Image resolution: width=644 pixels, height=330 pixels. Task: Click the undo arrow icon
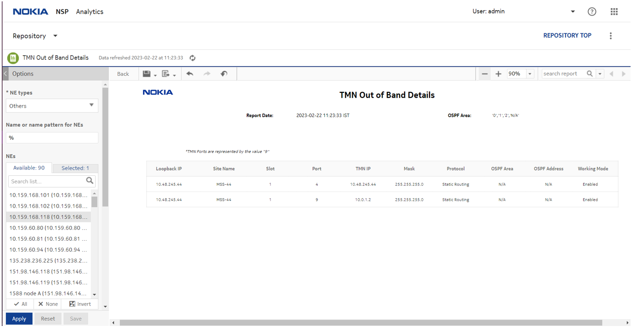pyautogui.click(x=190, y=74)
